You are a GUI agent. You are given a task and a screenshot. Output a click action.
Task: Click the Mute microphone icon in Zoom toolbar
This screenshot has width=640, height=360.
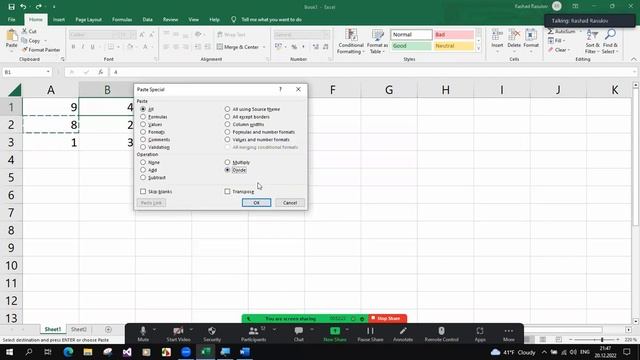coord(143,331)
